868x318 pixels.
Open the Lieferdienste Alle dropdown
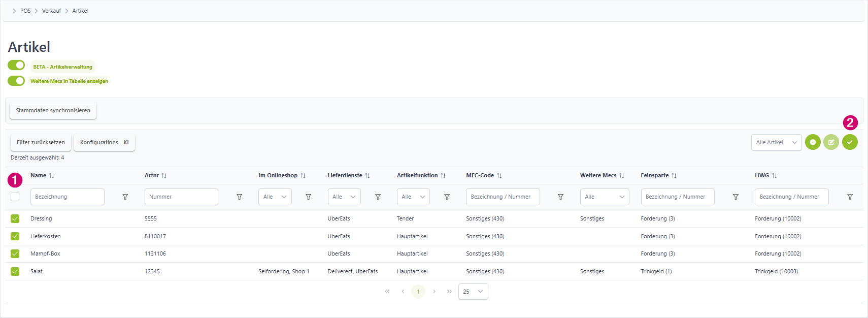[344, 197]
